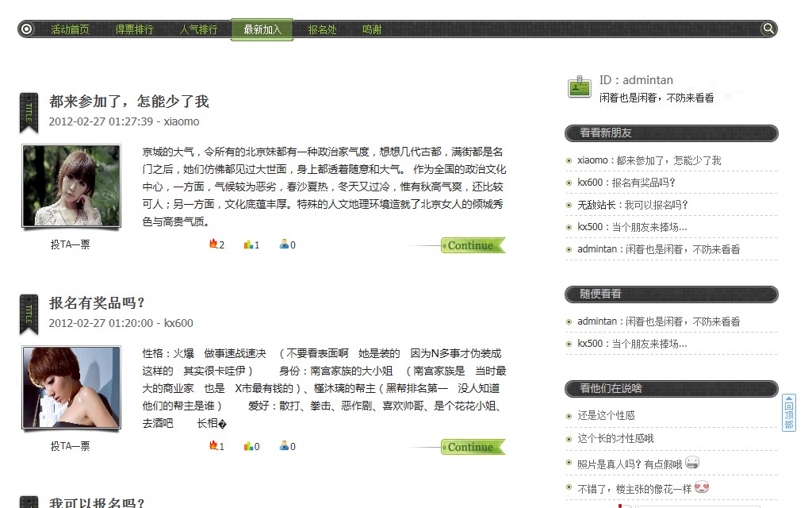The width and height of the screenshot is (812, 508).
Task: Click the grinning emoji in the 照片是真人吗 comment
Action: pos(691,462)
